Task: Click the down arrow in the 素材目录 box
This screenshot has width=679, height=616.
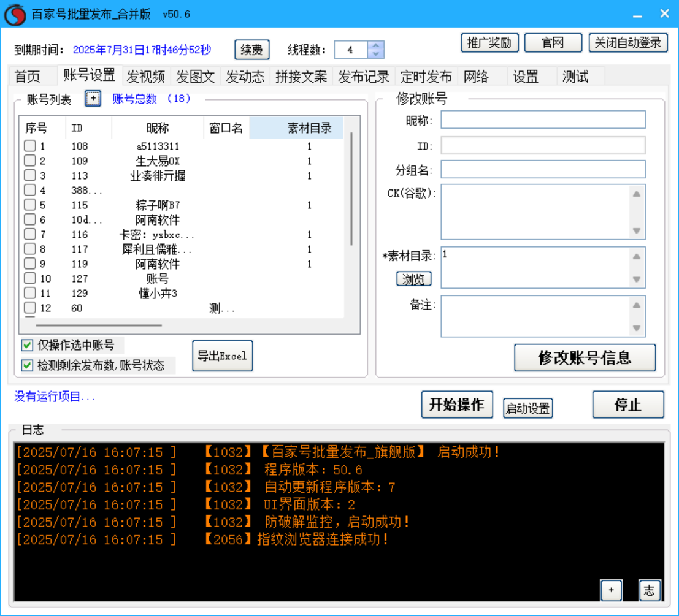Action: point(637,279)
